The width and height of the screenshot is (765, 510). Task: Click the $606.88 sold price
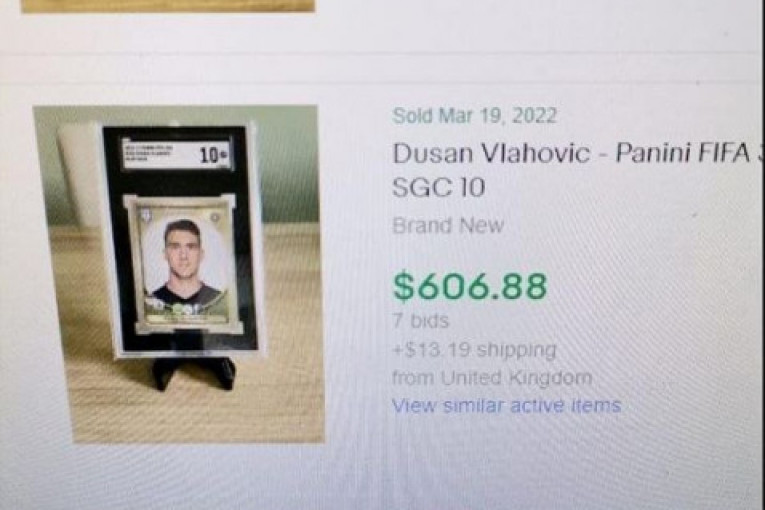470,286
